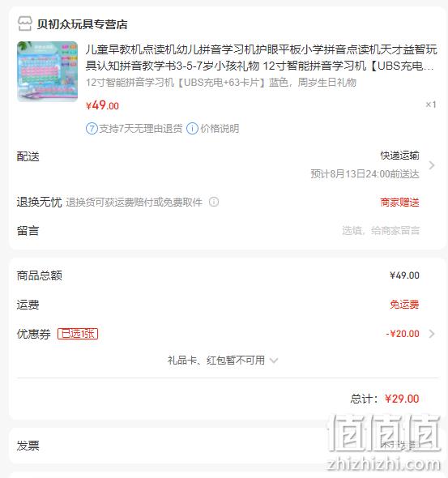Tap the estimated delivery 预计8月13日 text
The width and height of the screenshot is (448, 478).
point(365,174)
